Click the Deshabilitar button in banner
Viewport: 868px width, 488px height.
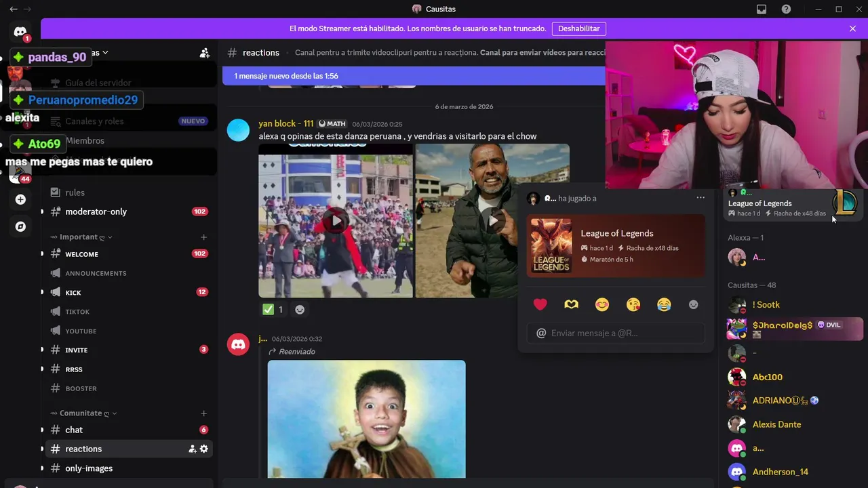coord(579,28)
